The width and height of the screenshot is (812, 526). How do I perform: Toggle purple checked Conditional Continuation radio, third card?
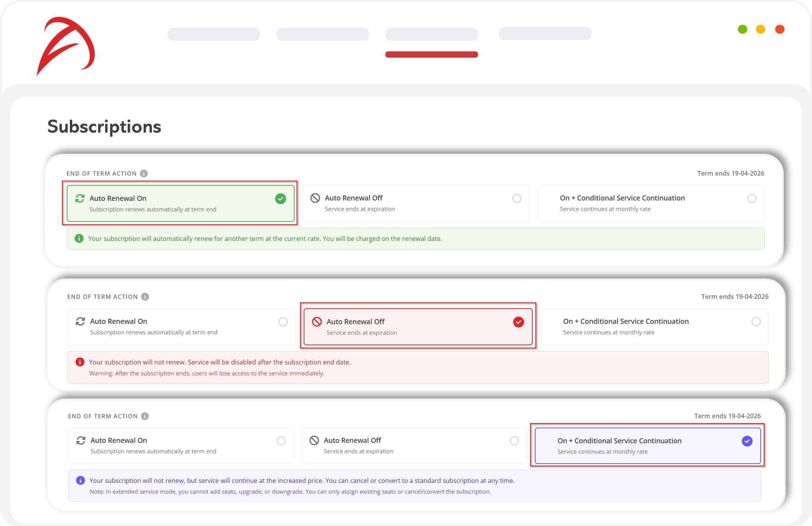(x=747, y=441)
